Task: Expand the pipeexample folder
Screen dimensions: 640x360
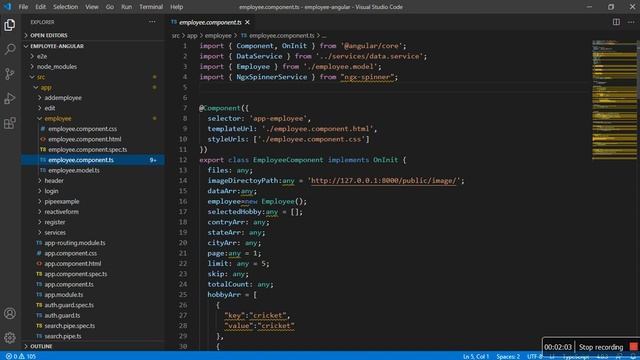Action: click(93, 202)
